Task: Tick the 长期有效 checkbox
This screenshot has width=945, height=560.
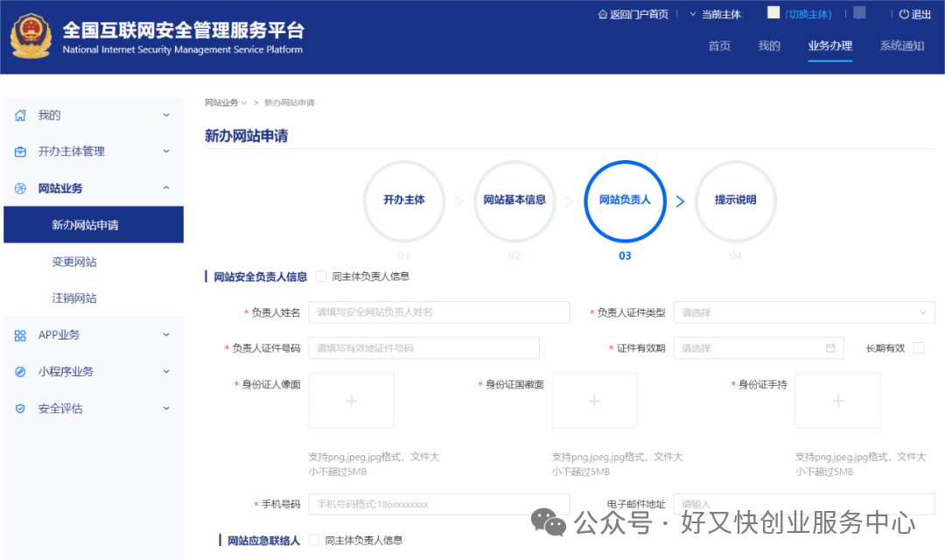Action: [x=919, y=348]
